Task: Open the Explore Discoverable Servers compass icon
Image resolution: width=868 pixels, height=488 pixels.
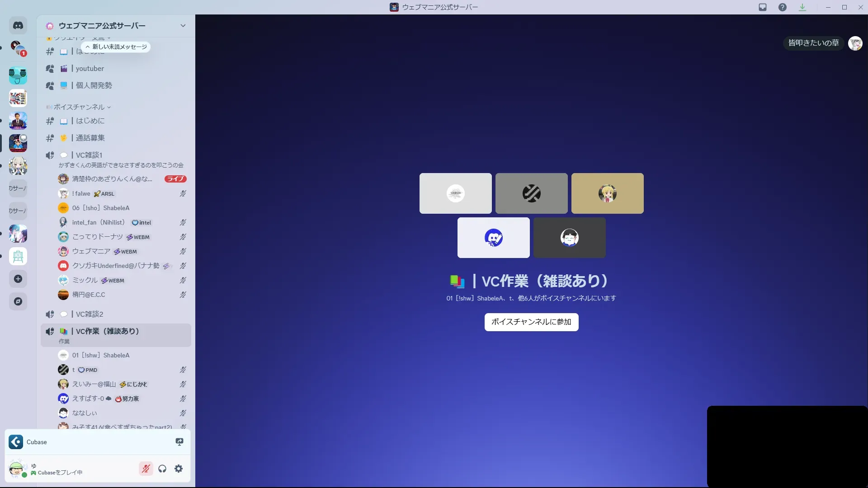Action: [x=18, y=301]
